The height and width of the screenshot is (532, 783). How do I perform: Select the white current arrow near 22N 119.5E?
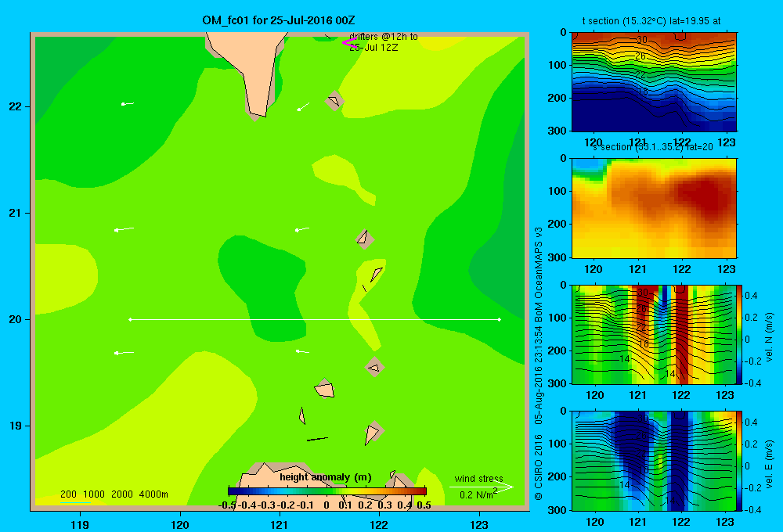point(128,104)
